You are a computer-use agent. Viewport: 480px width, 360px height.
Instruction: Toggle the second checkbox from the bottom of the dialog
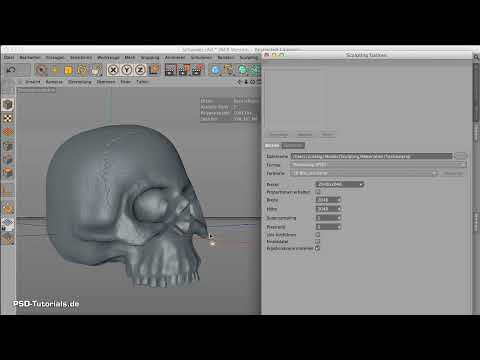click(318, 241)
